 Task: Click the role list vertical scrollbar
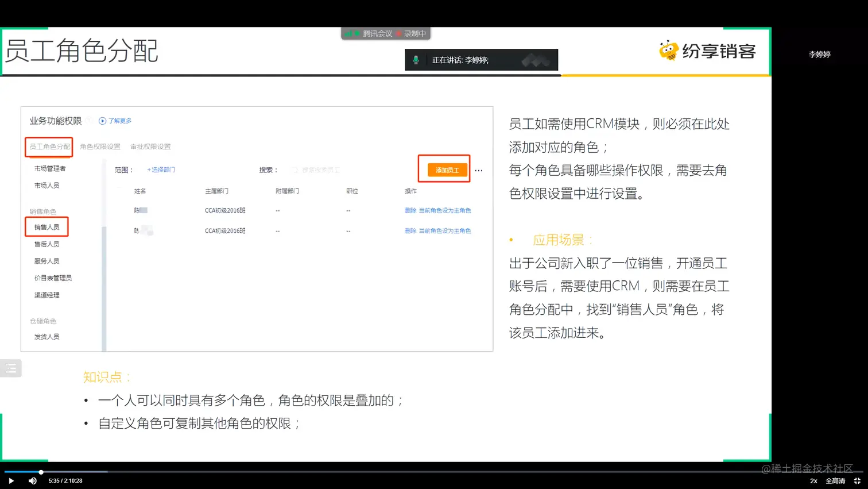(104, 287)
